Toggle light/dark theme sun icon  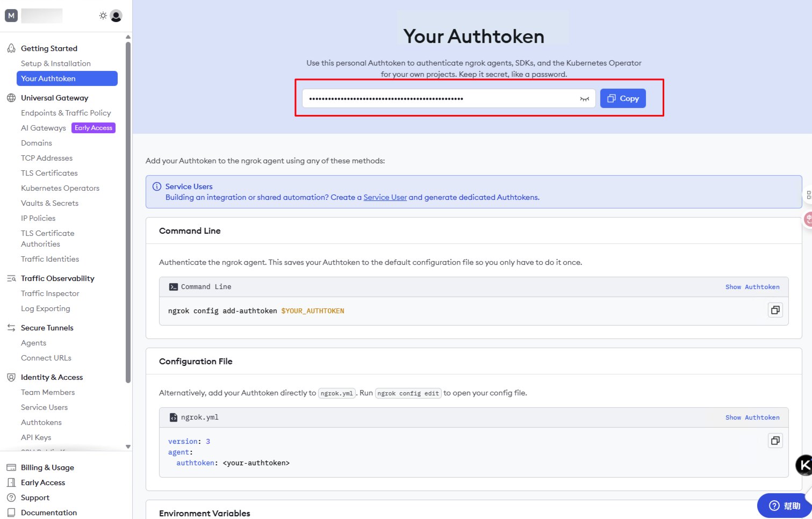[x=103, y=16]
